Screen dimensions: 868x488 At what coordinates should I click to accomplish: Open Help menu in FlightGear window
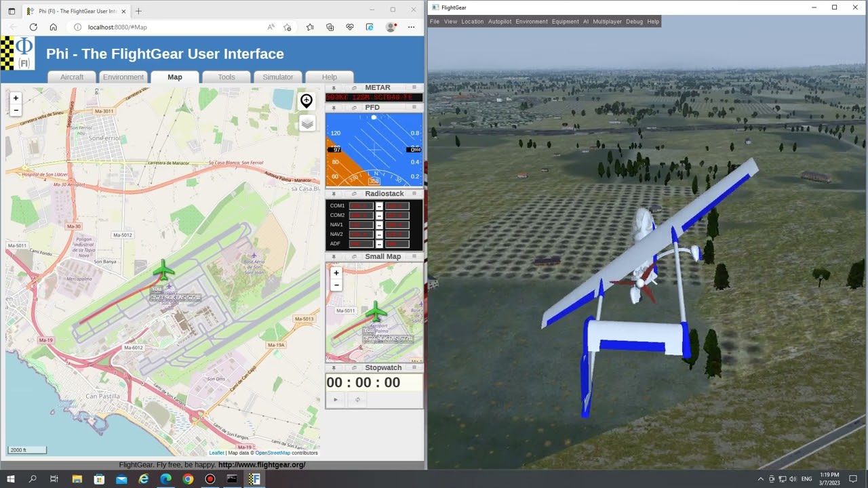tap(653, 22)
